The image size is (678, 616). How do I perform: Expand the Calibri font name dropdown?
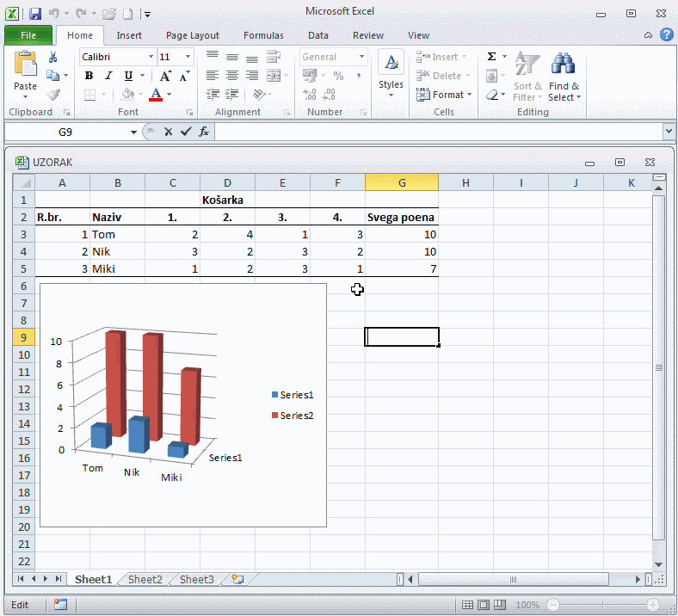[151, 57]
